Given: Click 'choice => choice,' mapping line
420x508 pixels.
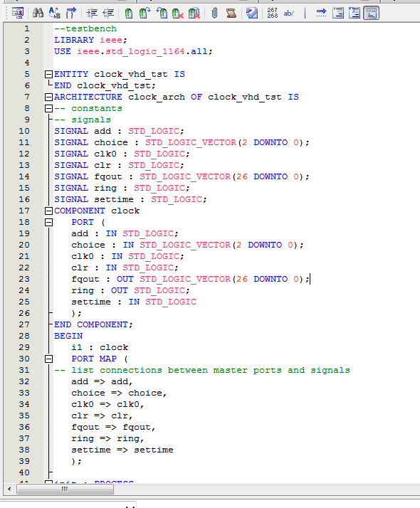Looking at the screenshot, I should click(119, 393).
